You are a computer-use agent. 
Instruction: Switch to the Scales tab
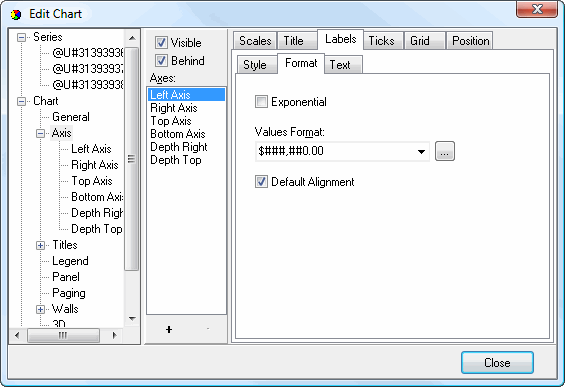coord(255,41)
